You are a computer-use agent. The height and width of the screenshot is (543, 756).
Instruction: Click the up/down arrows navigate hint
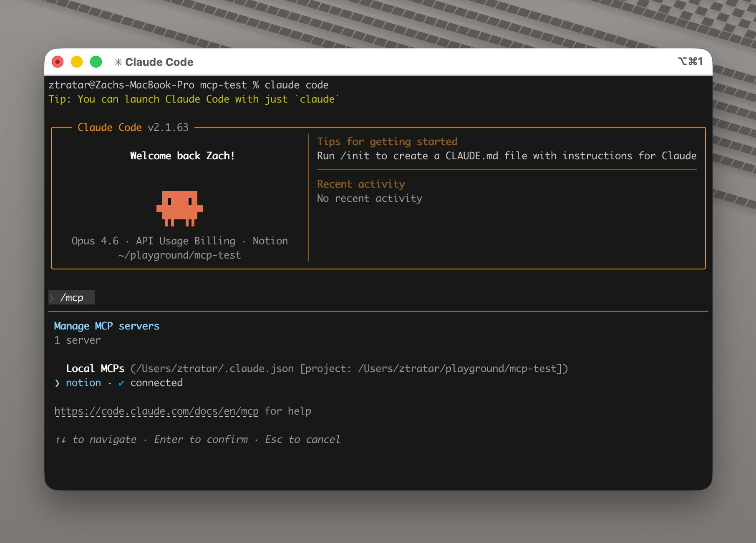tap(96, 440)
